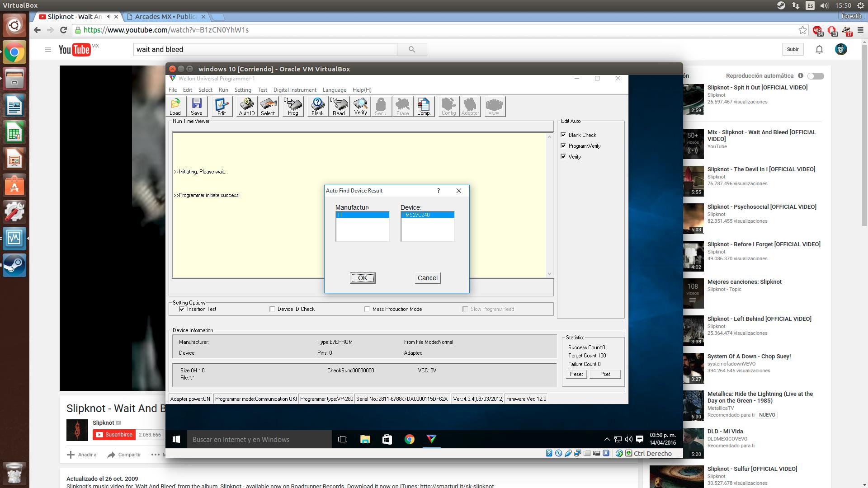Enable Mass Production Mode checkbox
868x488 pixels.
(367, 309)
